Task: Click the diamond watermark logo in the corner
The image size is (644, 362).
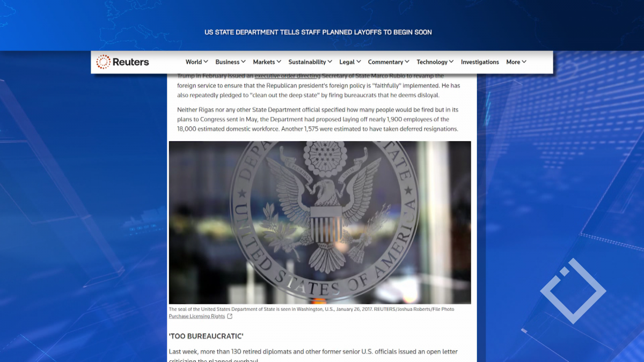Action: [573, 291]
